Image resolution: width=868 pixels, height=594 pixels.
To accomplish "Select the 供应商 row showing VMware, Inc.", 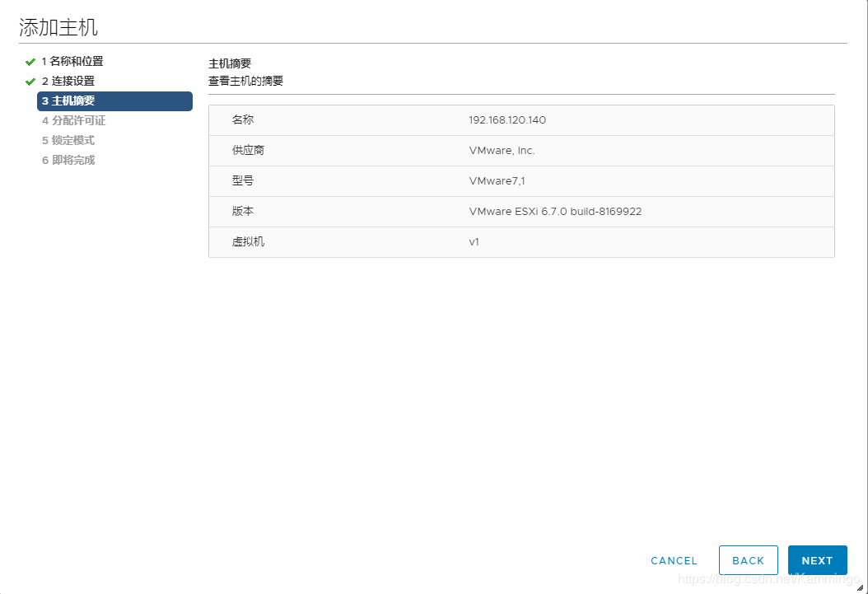I will (x=521, y=150).
